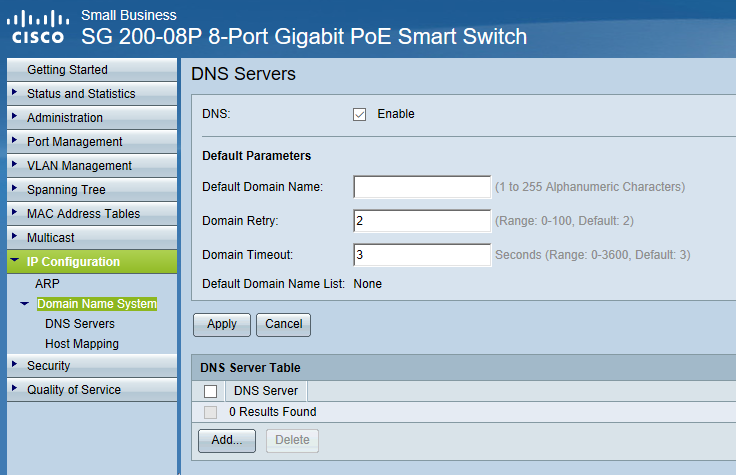Image resolution: width=736 pixels, height=475 pixels.
Task: Click '0 Results Found' row text
Action: pos(273,412)
